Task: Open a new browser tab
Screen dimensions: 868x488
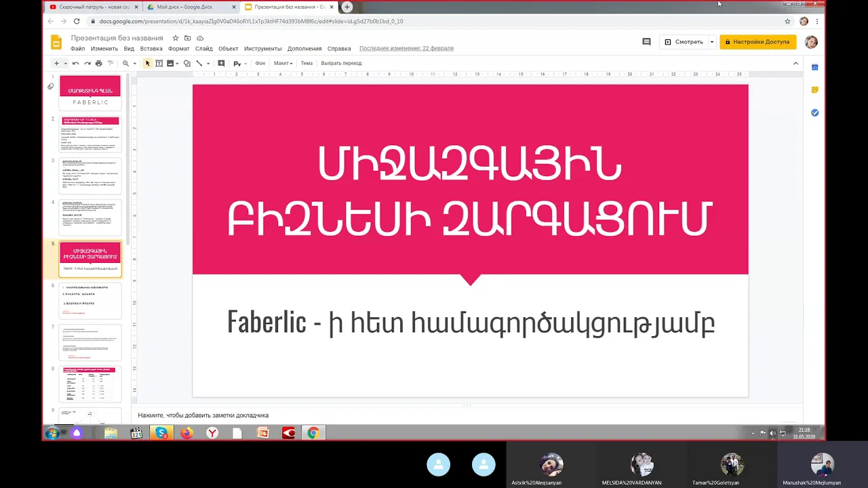Action: pyautogui.click(x=347, y=7)
